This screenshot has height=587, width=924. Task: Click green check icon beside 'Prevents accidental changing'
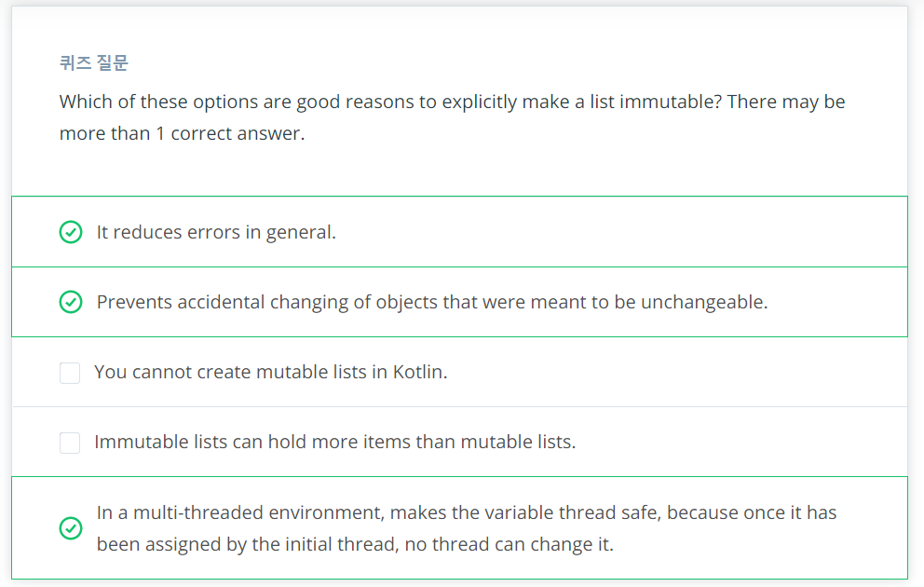click(x=71, y=302)
